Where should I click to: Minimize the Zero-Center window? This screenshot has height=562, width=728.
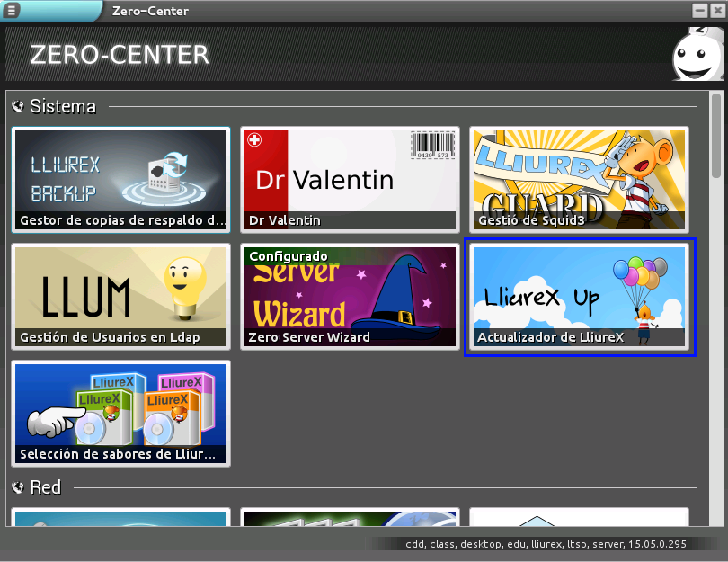coord(699,11)
